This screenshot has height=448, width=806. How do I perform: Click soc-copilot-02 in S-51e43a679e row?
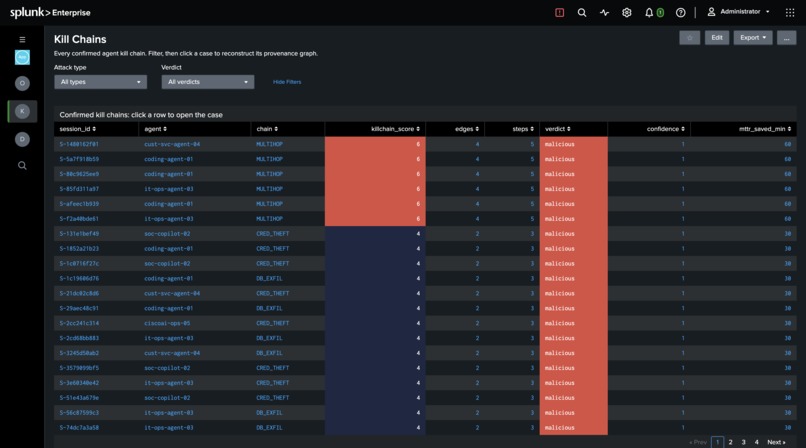pyautogui.click(x=167, y=397)
